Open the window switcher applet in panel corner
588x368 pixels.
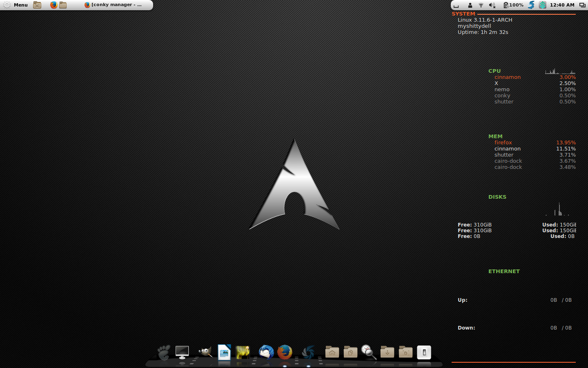(x=582, y=5)
